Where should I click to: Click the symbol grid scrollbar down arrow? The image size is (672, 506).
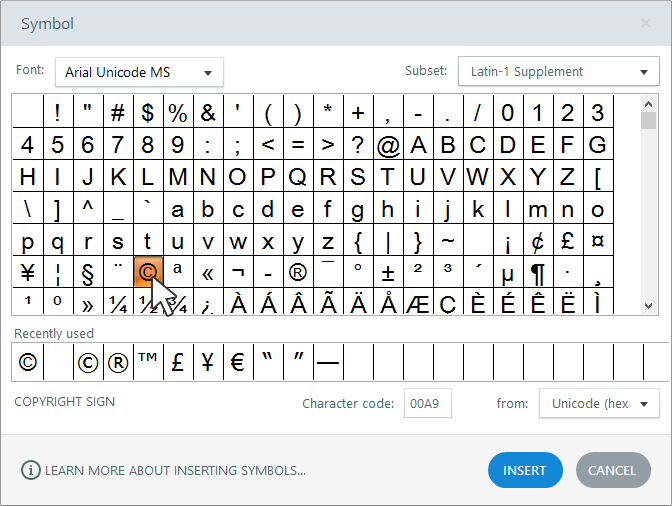coord(649,307)
